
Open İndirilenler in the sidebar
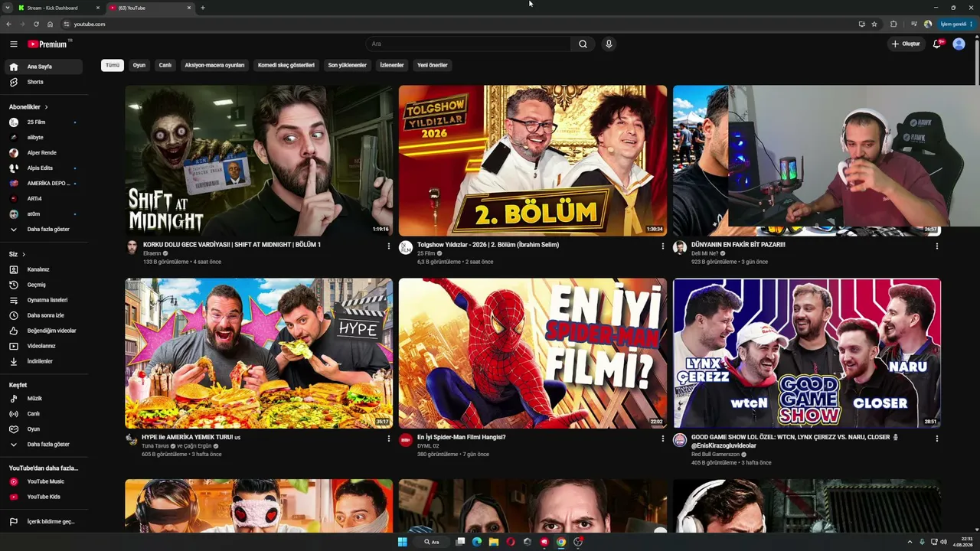tap(45, 361)
